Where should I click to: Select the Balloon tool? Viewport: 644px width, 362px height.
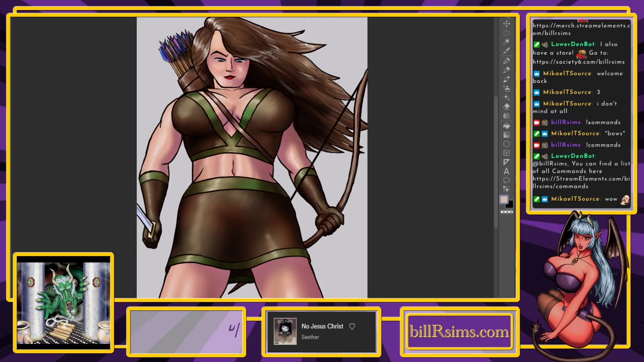coord(507,180)
